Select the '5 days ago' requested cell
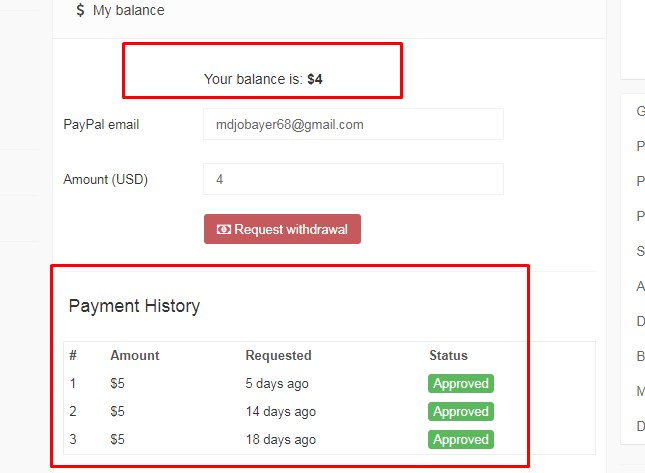The height and width of the screenshot is (473, 645). (x=277, y=383)
